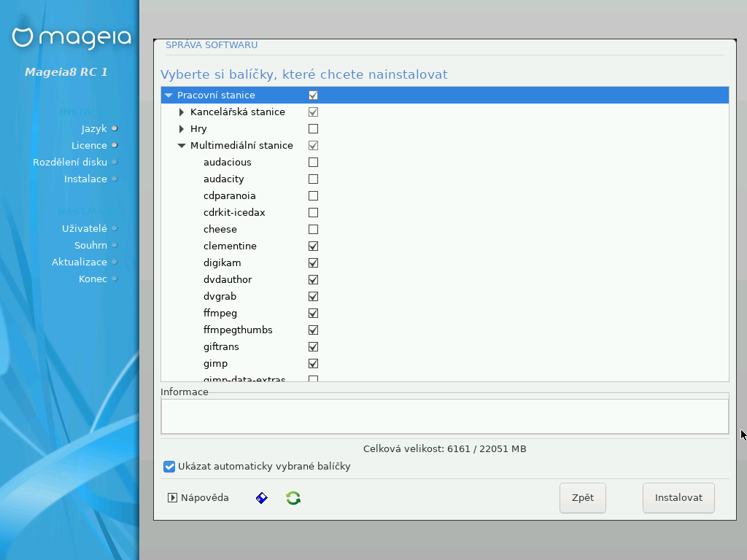Click the Instalovat button

click(x=678, y=498)
